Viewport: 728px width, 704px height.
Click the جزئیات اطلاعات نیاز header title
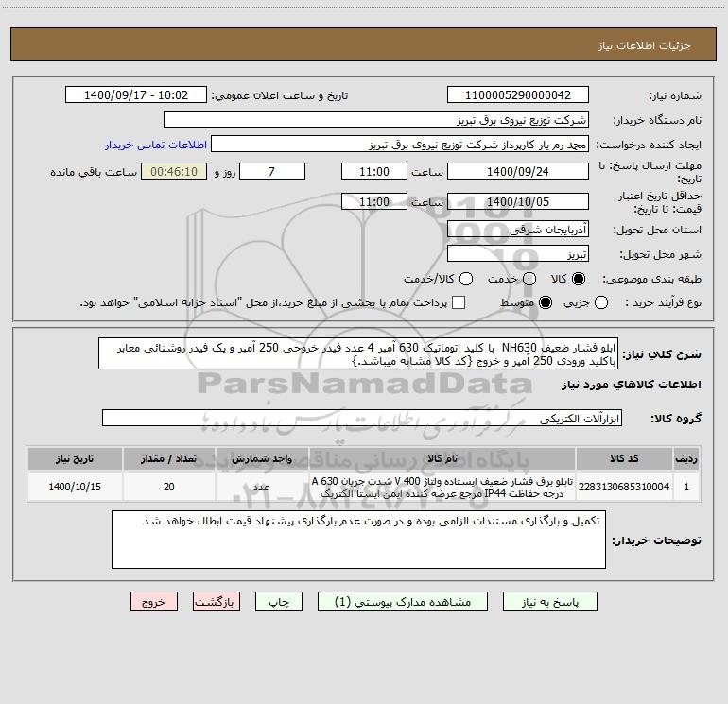point(645,45)
